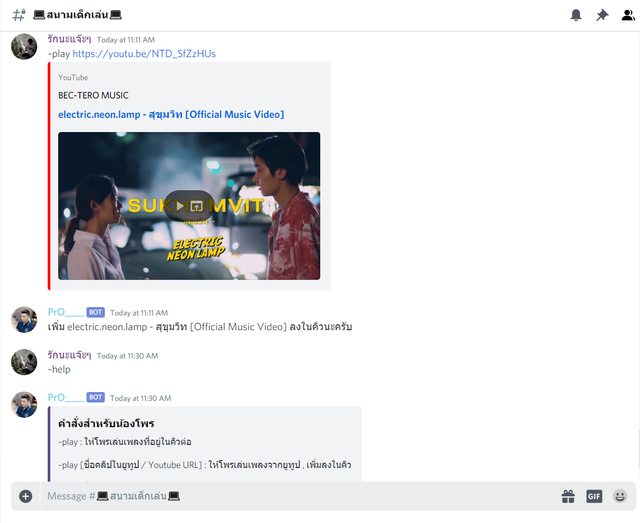Open PrO bot avatar at 11:11 AM
This screenshot has height=523, width=640.
(x=24, y=320)
